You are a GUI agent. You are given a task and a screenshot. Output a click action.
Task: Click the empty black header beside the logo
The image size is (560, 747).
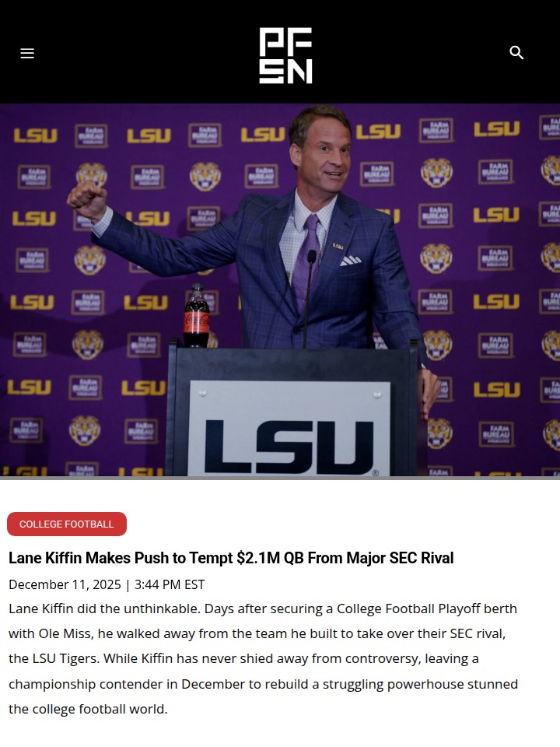click(x=143, y=52)
